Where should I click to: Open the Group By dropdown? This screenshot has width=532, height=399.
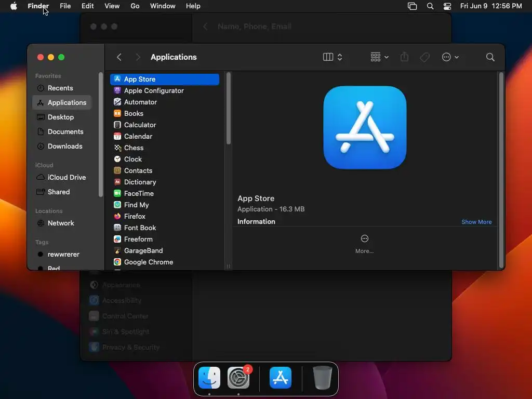(x=379, y=57)
